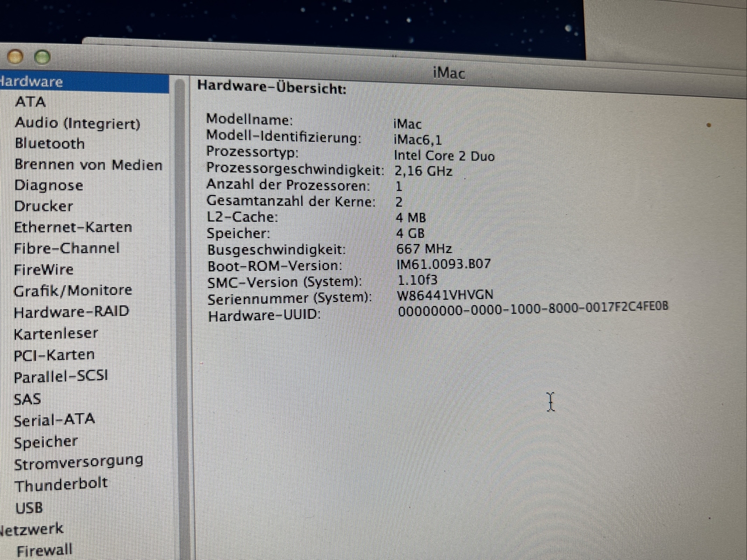
Task: Select the Fibre-Channel entry
Action: 67,248
